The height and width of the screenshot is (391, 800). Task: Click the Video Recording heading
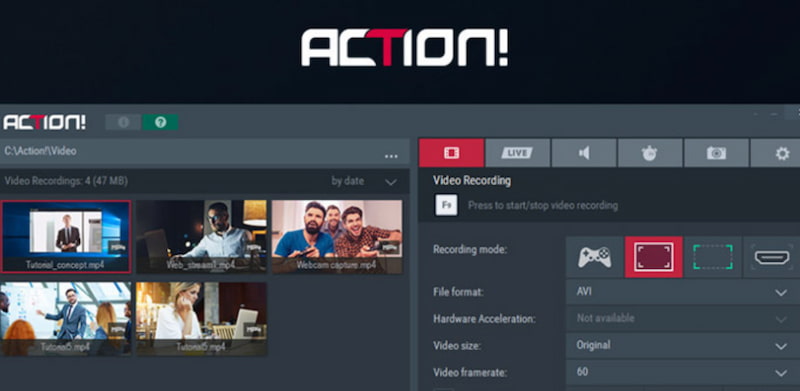coord(472,181)
